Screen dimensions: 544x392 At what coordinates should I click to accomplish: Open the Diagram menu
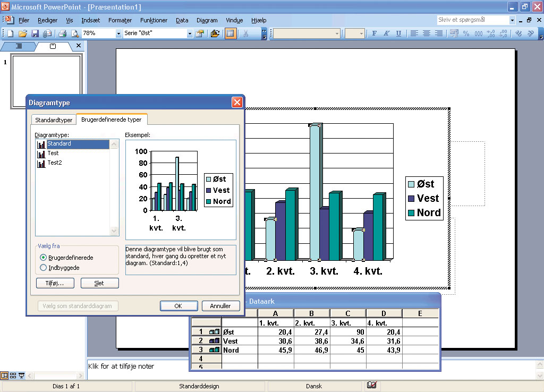pyautogui.click(x=207, y=20)
